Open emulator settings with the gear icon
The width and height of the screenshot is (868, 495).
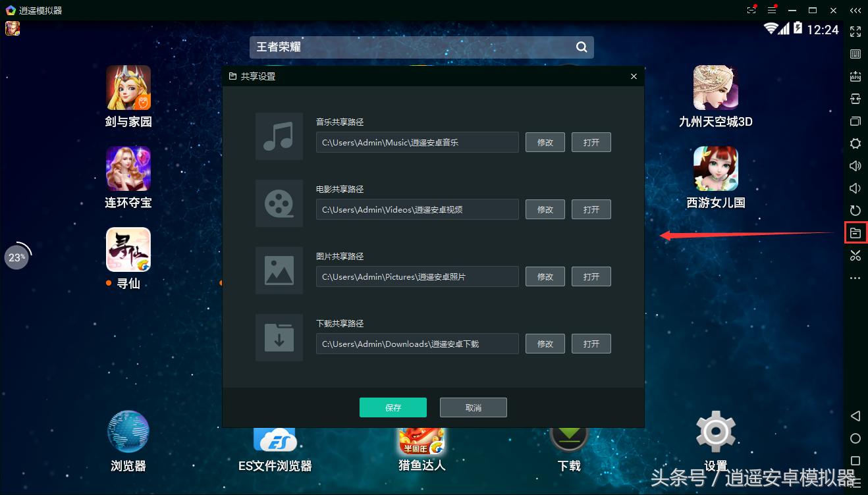[855, 143]
